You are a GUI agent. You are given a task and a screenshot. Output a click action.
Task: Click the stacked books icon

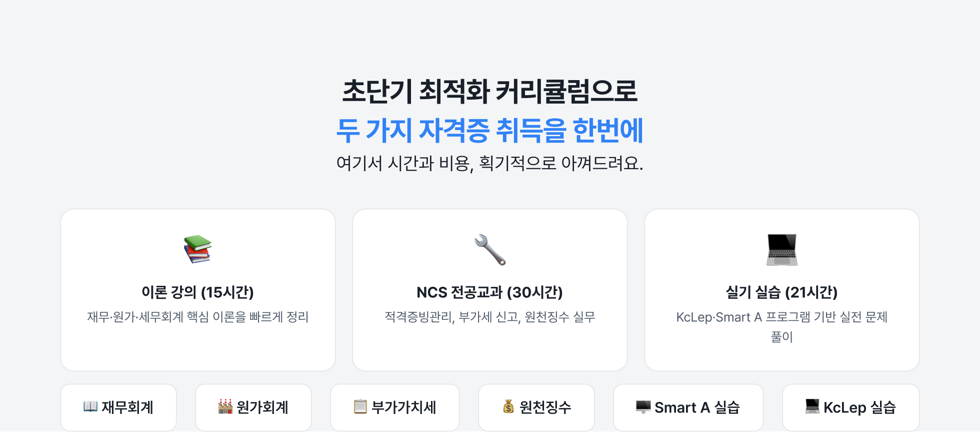point(198,249)
